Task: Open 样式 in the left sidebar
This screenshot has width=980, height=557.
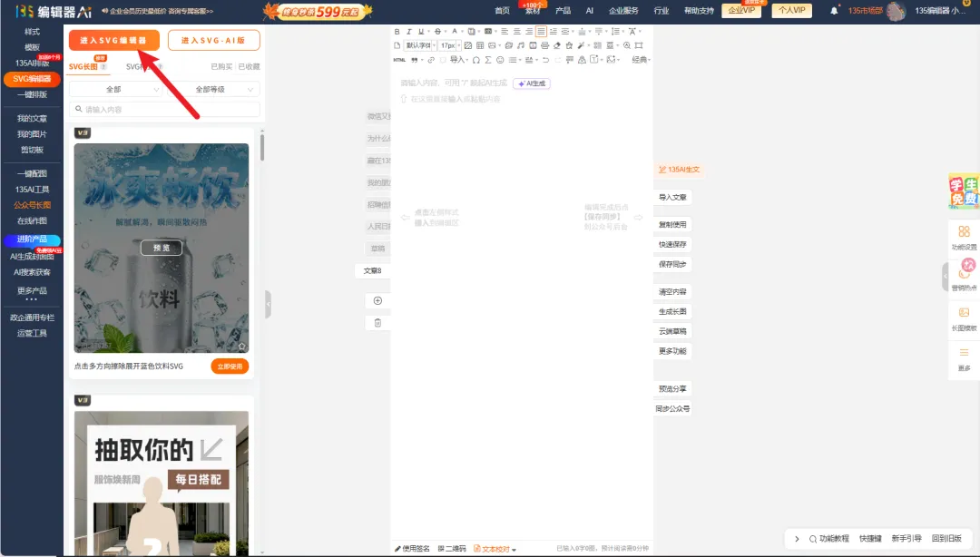Action: tap(32, 32)
